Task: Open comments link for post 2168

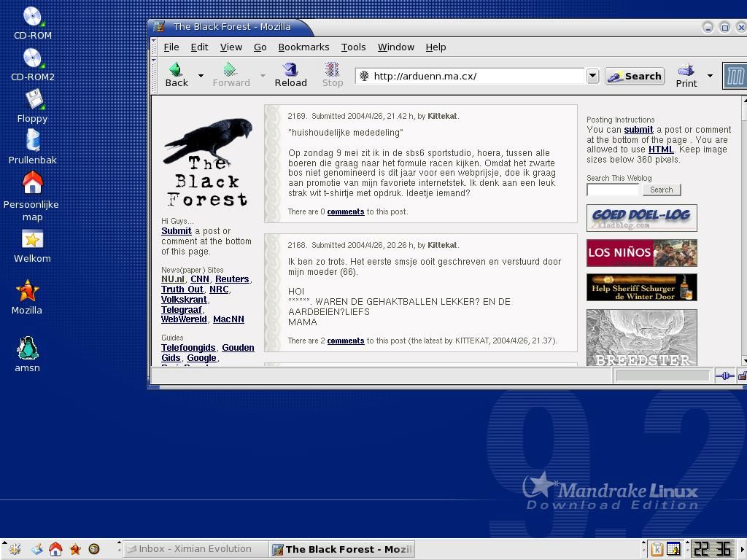Action: click(x=345, y=341)
